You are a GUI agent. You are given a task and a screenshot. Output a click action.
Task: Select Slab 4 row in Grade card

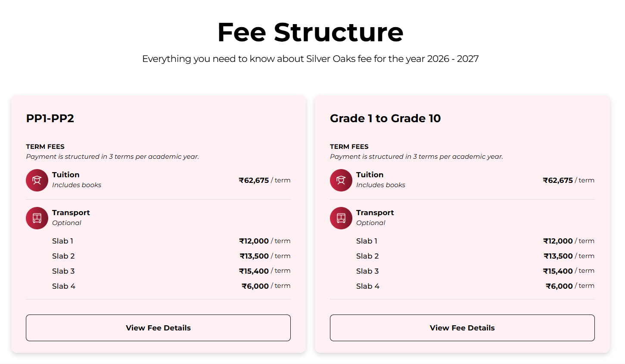[367, 286]
